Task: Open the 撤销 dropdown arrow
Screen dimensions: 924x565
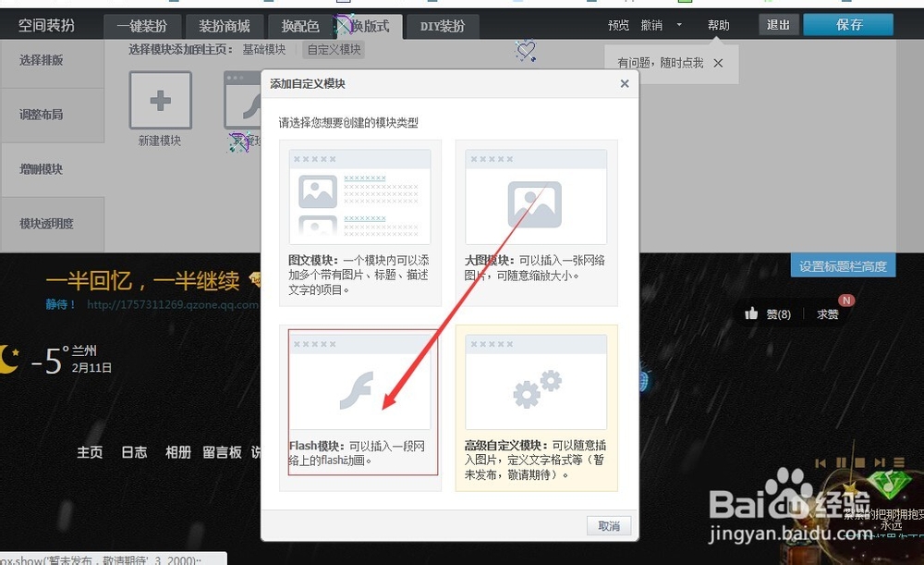Action: [678, 25]
